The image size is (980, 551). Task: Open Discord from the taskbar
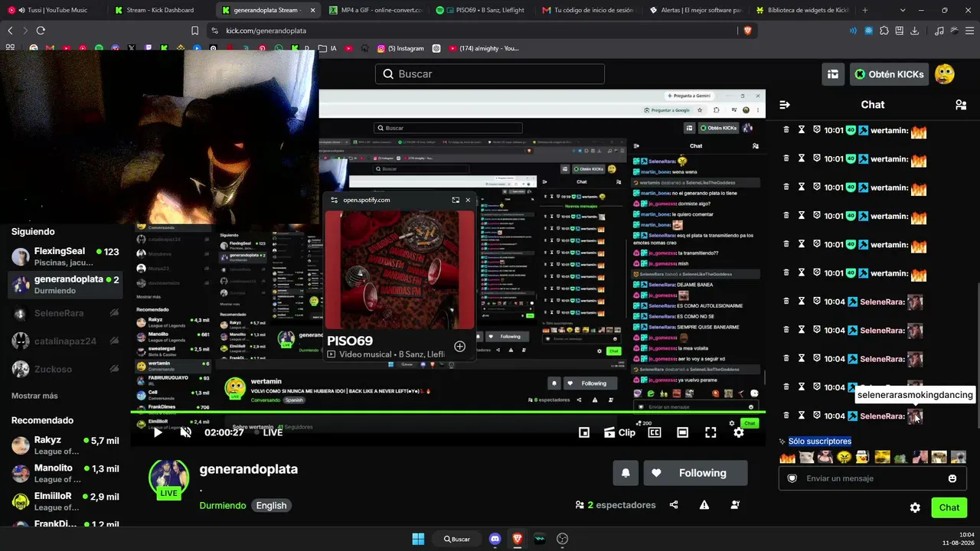495,539
